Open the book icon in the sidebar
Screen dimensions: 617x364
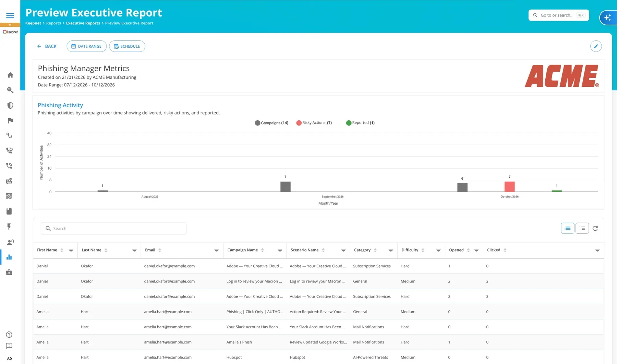(x=9, y=211)
